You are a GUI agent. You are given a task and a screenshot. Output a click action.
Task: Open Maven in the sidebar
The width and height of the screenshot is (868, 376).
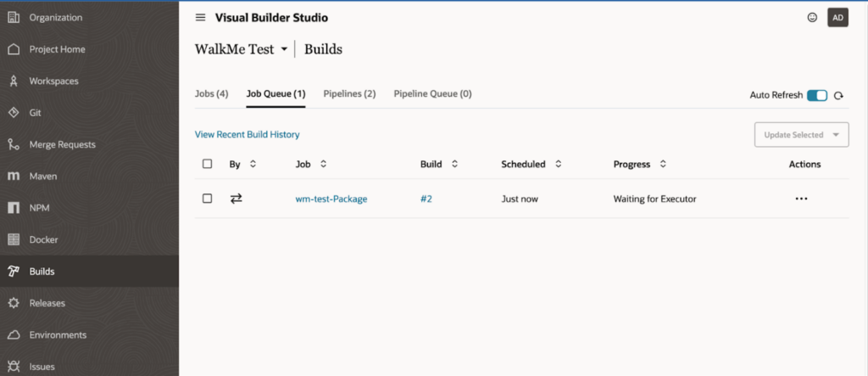point(43,177)
